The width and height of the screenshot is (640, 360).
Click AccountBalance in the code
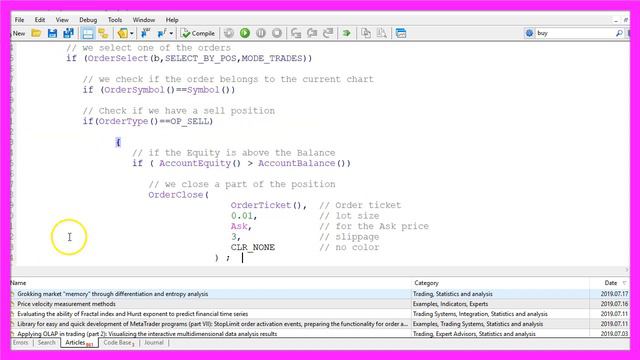296,163
